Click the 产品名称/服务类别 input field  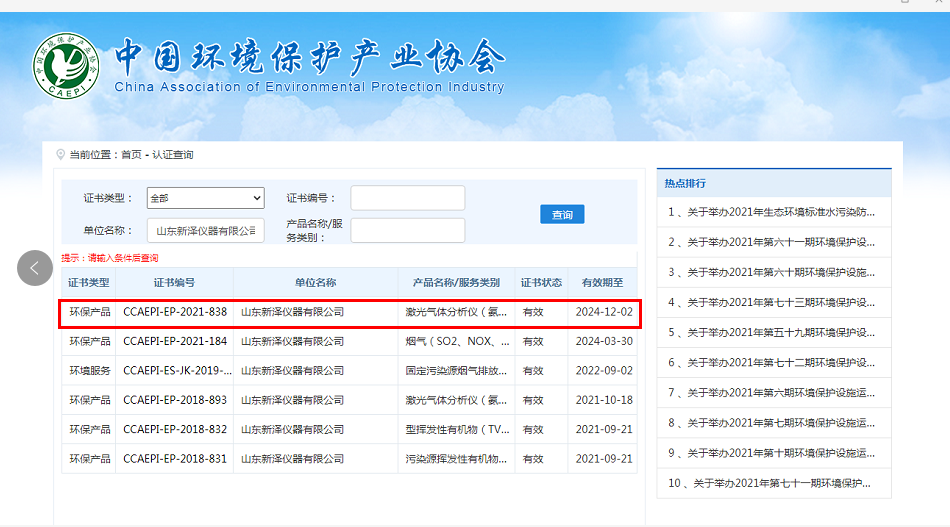pyautogui.click(x=407, y=230)
